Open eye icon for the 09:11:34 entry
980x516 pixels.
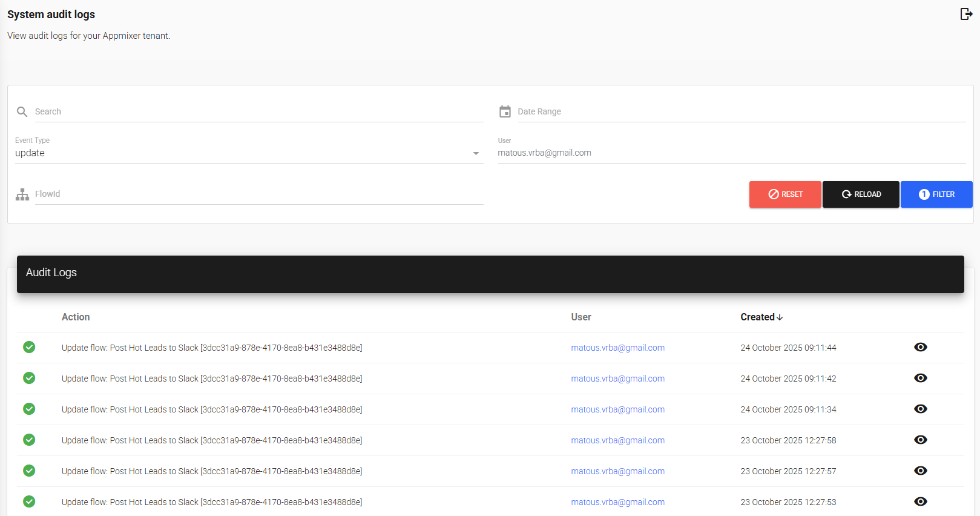[920, 409]
